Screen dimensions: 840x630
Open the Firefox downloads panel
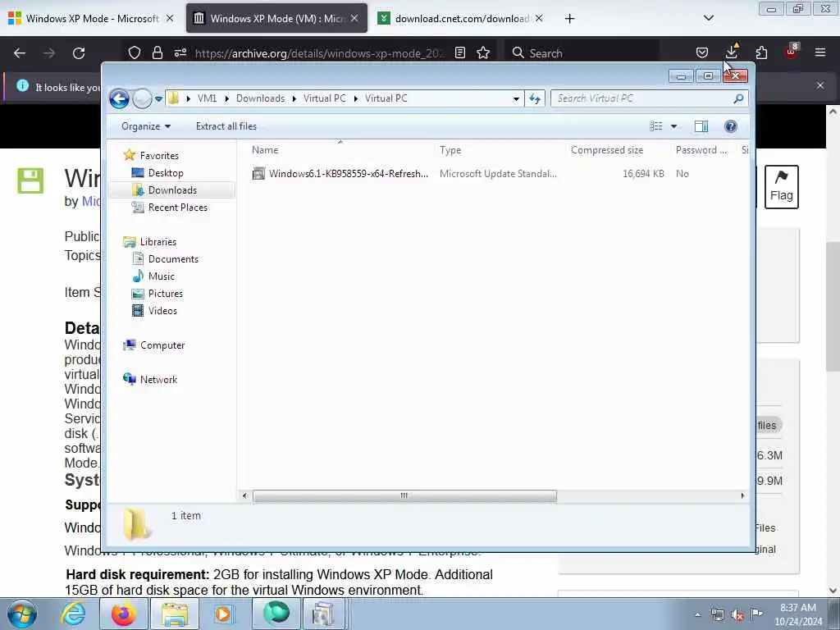point(731,52)
